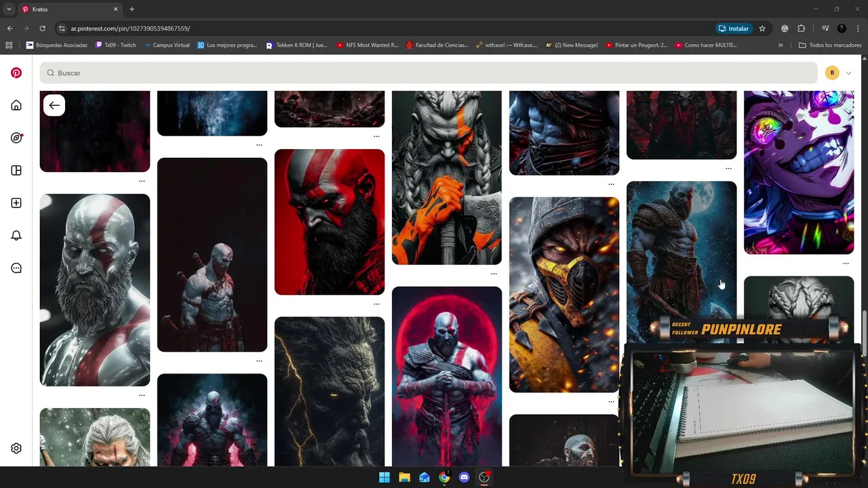Click the back arrow over the pins

point(54,105)
